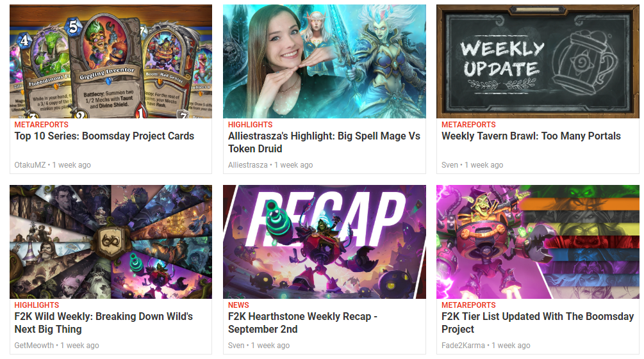Screen dimensions: 644x359
Task: Click the F2K Tier List thumbnail image
Action: click(x=538, y=242)
